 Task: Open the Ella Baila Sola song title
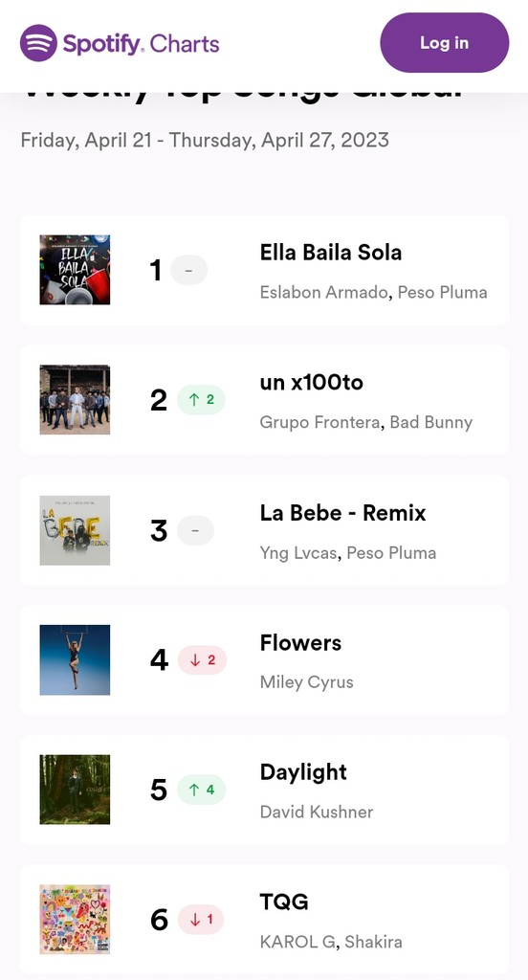point(331,253)
